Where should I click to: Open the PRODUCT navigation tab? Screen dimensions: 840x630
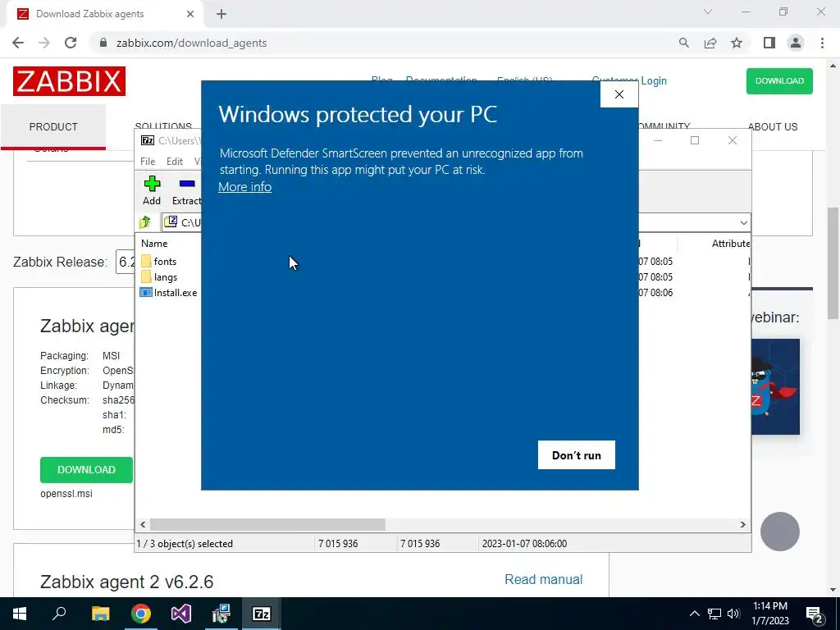pyautogui.click(x=53, y=127)
